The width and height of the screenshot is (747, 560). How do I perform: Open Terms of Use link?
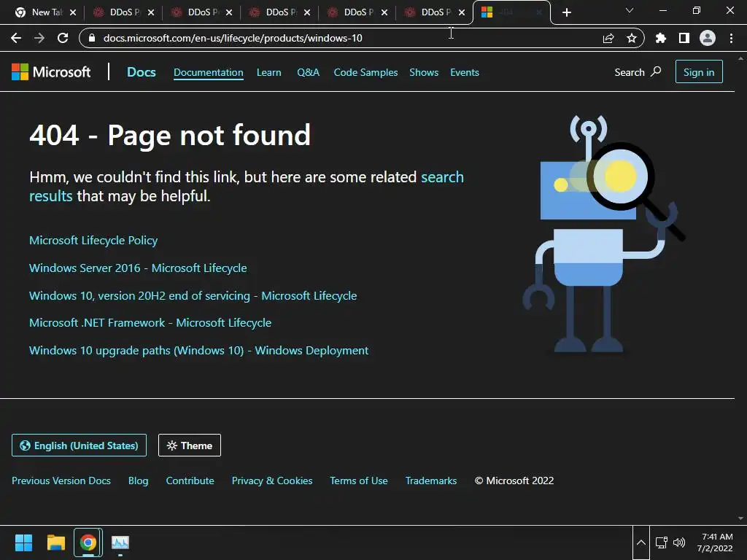359,481
